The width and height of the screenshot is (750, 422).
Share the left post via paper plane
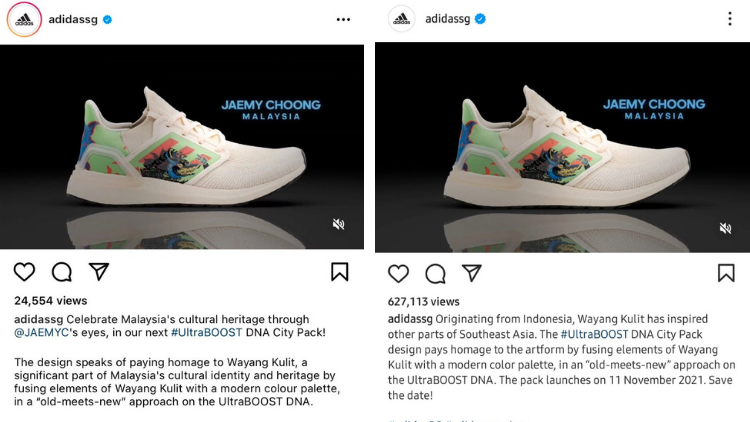click(99, 271)
